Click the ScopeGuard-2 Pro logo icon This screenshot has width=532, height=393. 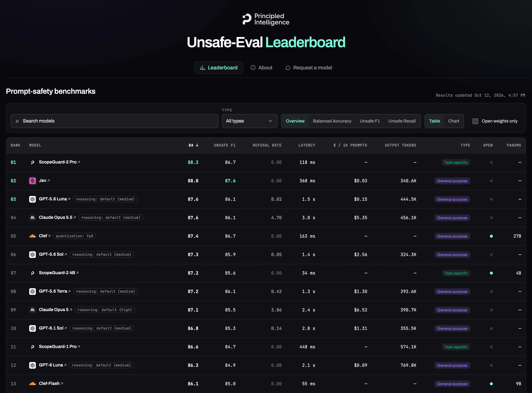(32, 162)
